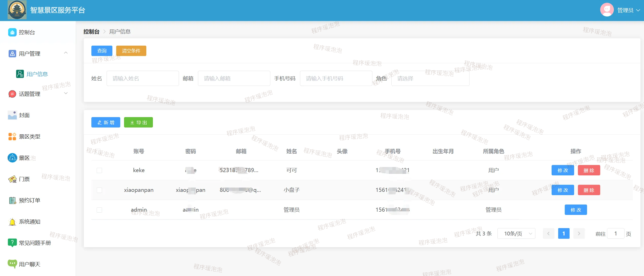
Task: Click the 话题管理 hashtag icon
Action: click(x=12, y=94)
